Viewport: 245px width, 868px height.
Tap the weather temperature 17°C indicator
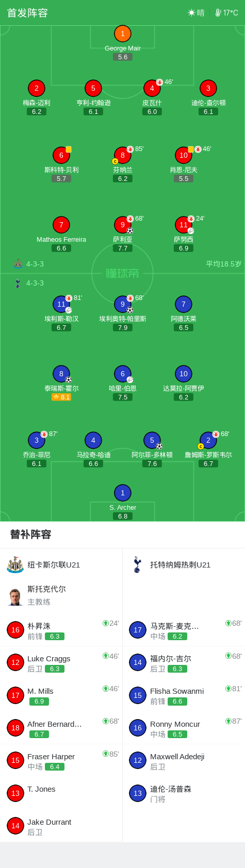coord(226,13)
